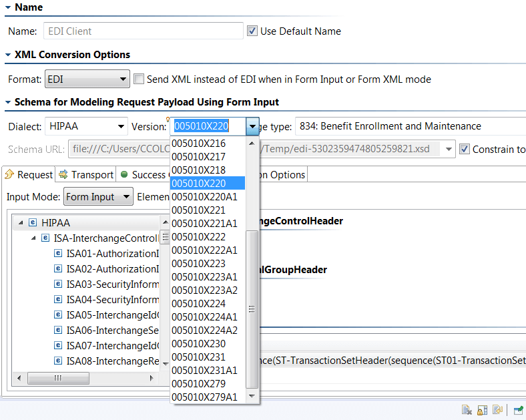Click the version list scrollbar thumb
Image resolution: width=526 pixels, height=420 pixels.
coord(252,309)
